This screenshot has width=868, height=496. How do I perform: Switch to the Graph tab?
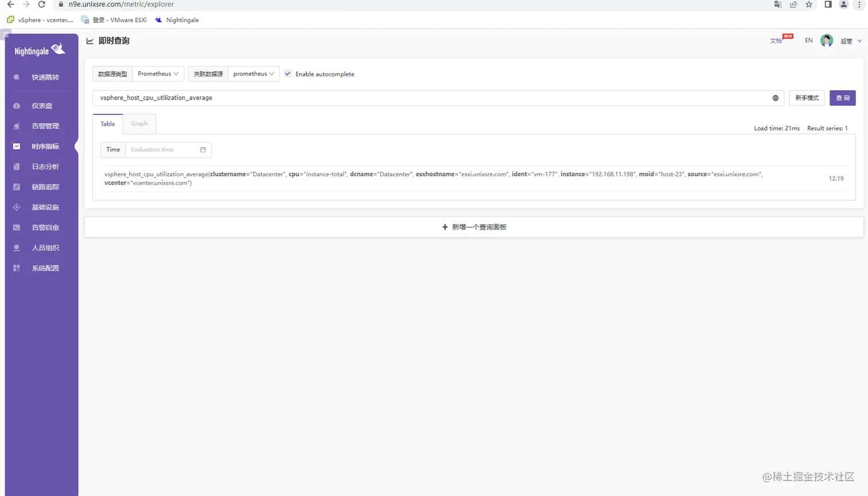coord(139,123)
